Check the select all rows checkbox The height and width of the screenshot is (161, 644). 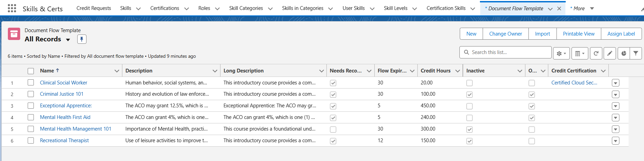click(31, 71)
